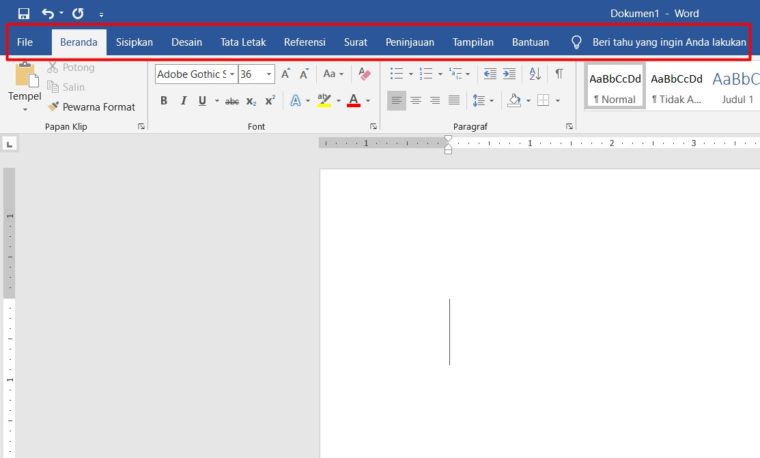Apply red font color
The height and width of the screenshot is (458, 760).
354,100
